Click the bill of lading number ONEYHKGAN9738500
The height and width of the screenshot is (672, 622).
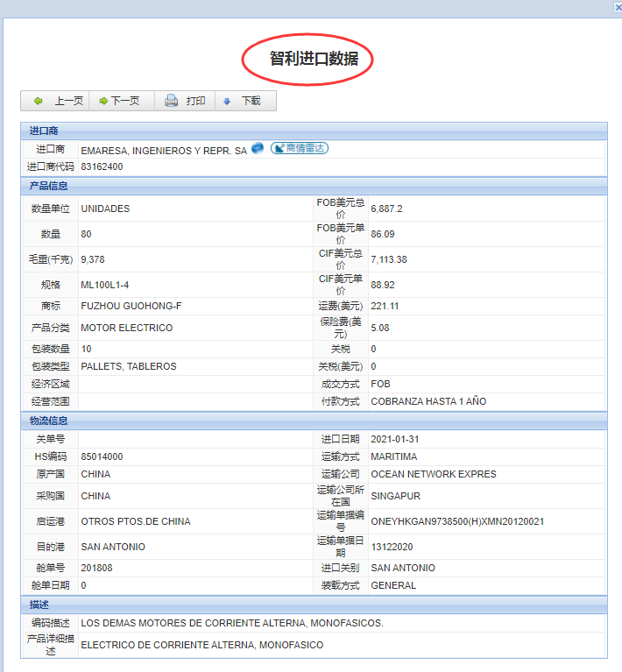457,521
